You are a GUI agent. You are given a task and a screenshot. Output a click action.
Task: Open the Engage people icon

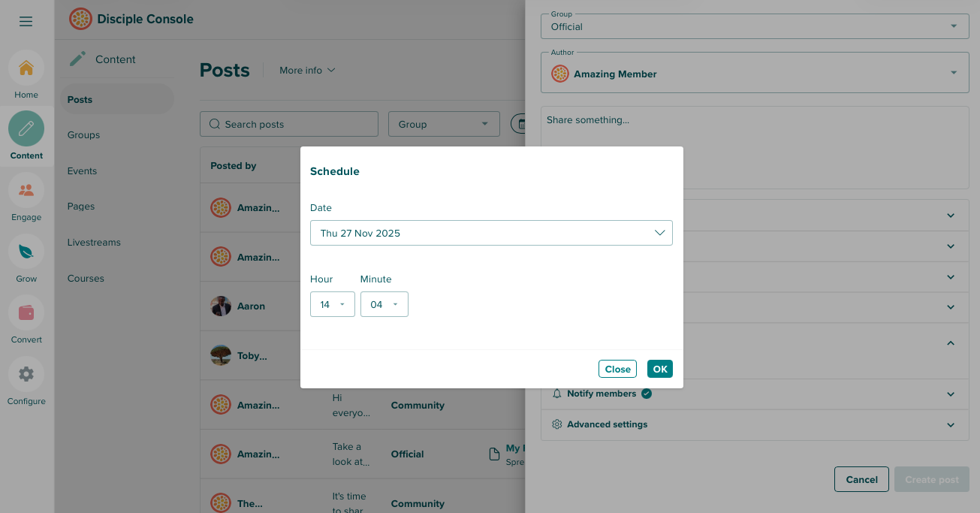click(x=26, y=191)
